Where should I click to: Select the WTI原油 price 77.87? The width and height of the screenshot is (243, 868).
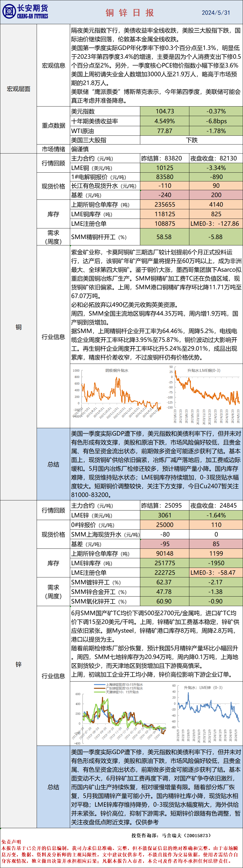[x=164, y=131]
